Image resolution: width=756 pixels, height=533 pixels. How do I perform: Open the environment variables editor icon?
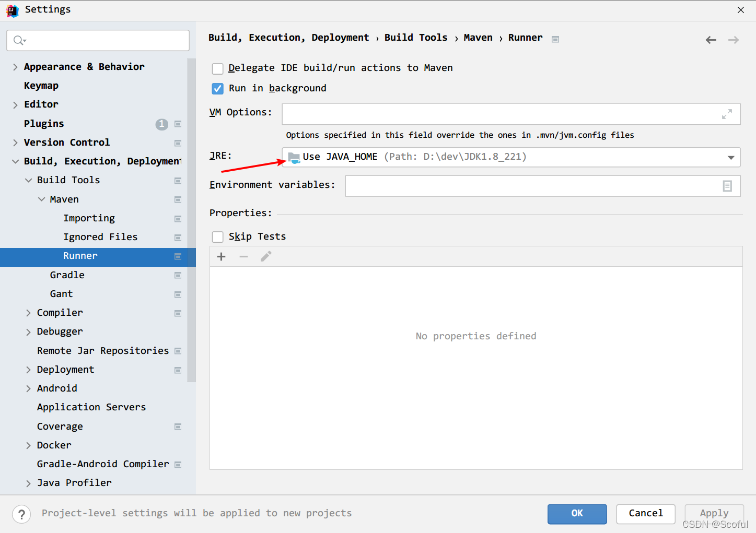(x=727, y=186)
